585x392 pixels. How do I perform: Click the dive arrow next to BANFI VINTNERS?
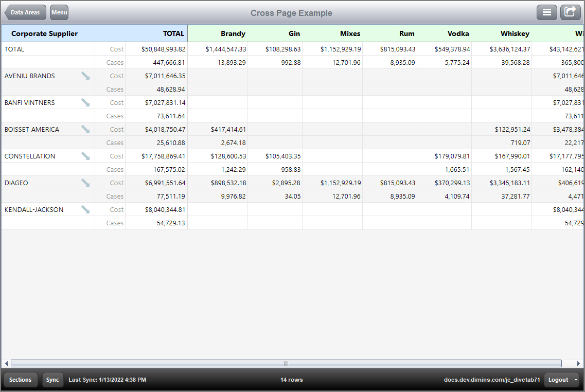click(x=85, y=102)
